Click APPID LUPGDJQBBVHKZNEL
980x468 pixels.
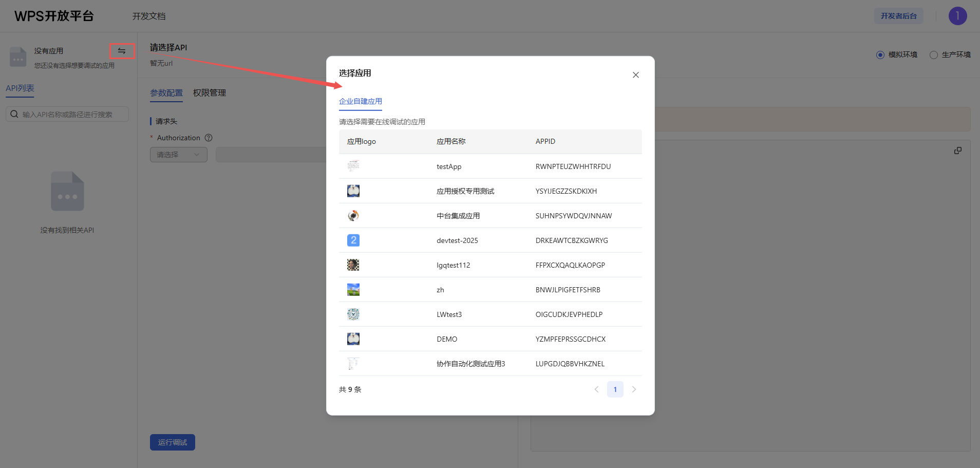point(570,364)
